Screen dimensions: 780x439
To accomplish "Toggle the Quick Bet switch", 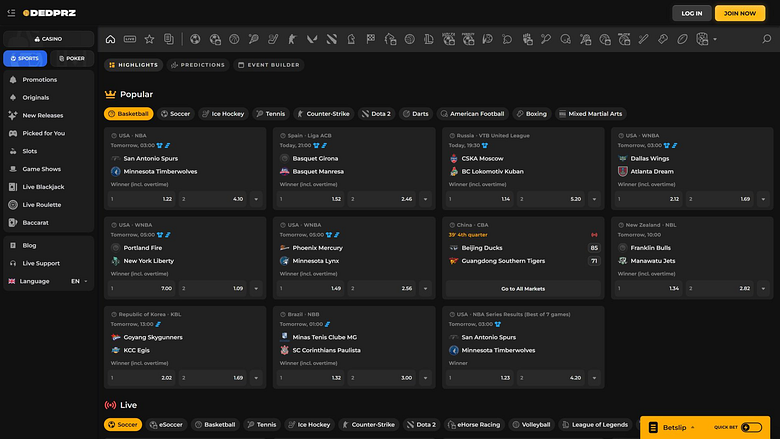I will tap(751, 427).
